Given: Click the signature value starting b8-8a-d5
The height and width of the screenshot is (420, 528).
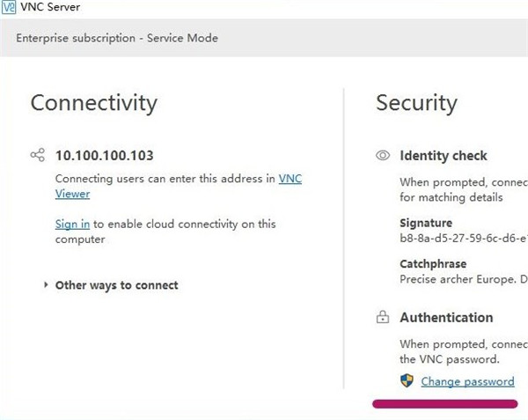Looking at the screenshot, I should (x=464, y=239).
